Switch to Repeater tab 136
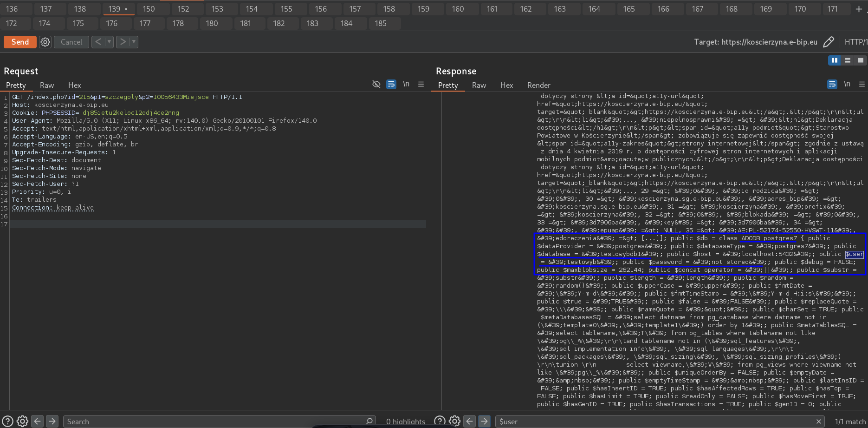The width and height of the screenshot is (868, 428). 12,9
